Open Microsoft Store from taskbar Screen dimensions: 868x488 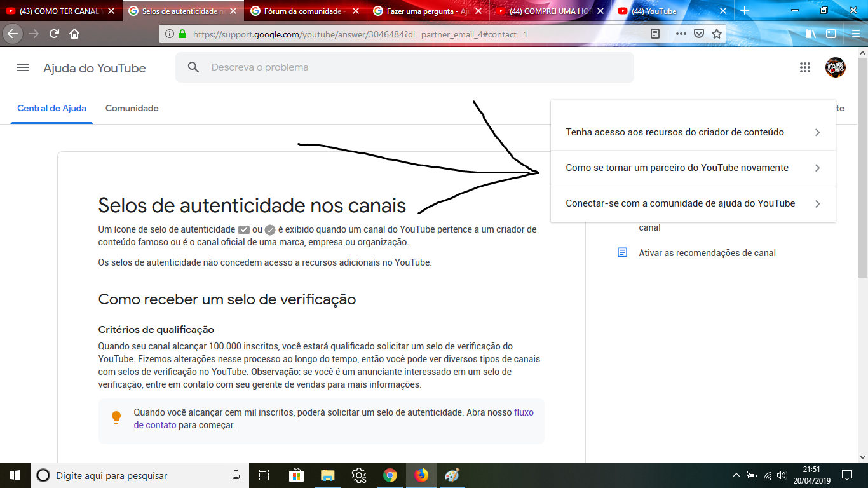pyautogui.click(x=296, y=475)
